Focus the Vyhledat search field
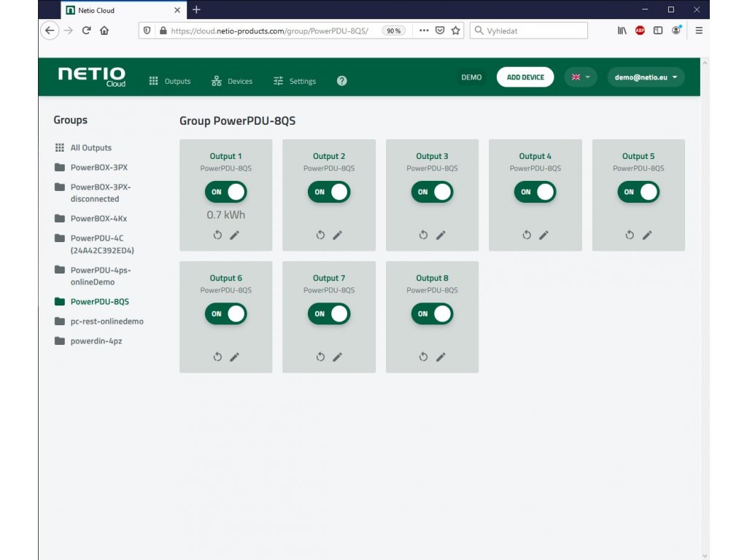This screenshot has height=560, width=747. pos(529,31)
